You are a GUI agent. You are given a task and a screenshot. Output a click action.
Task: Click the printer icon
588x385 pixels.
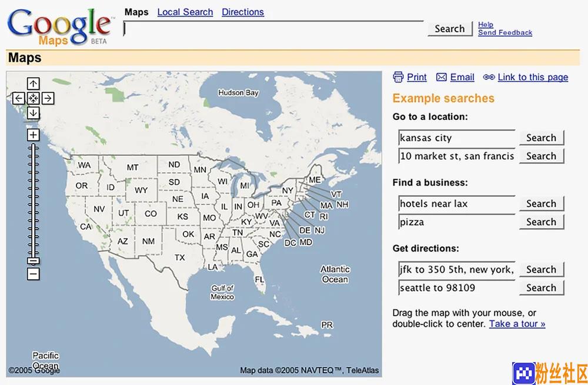[398, 77]
